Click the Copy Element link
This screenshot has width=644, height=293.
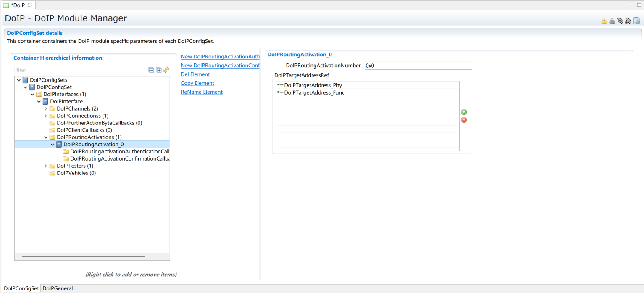click(x=197, y=83)
